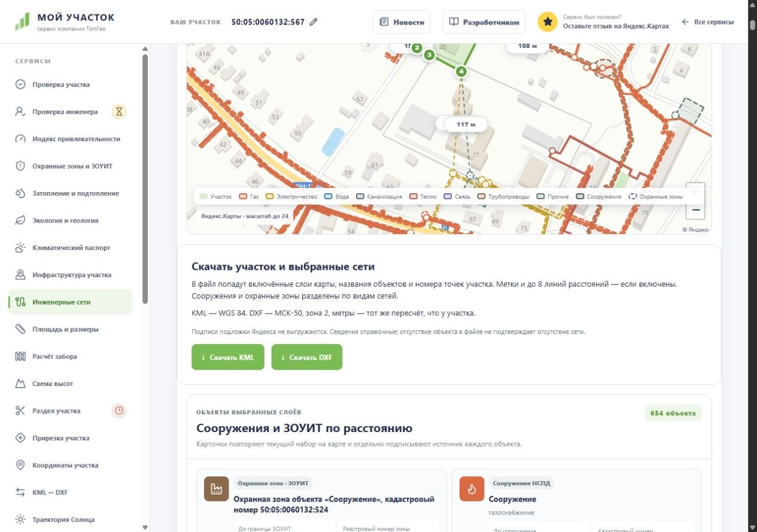The image size is (757, 532).
Task: Click the pin icon for Инфраструктура участка
Action: tap(20, 275)
